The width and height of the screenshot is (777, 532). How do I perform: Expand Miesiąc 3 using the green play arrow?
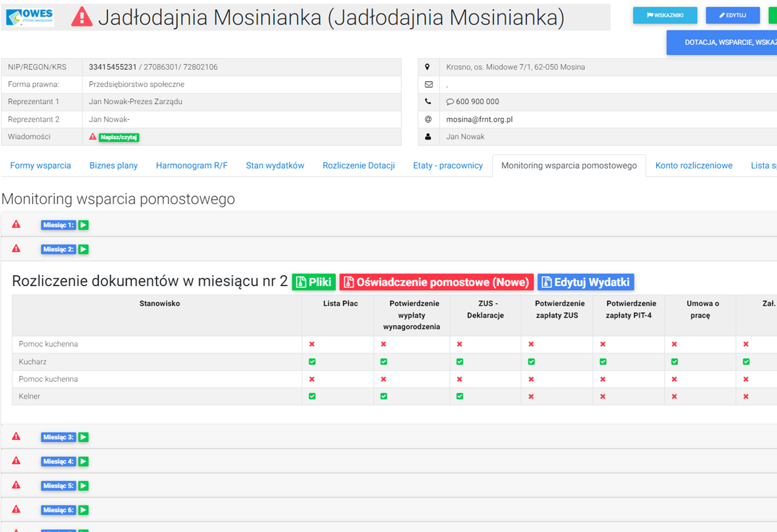(84, 437)
